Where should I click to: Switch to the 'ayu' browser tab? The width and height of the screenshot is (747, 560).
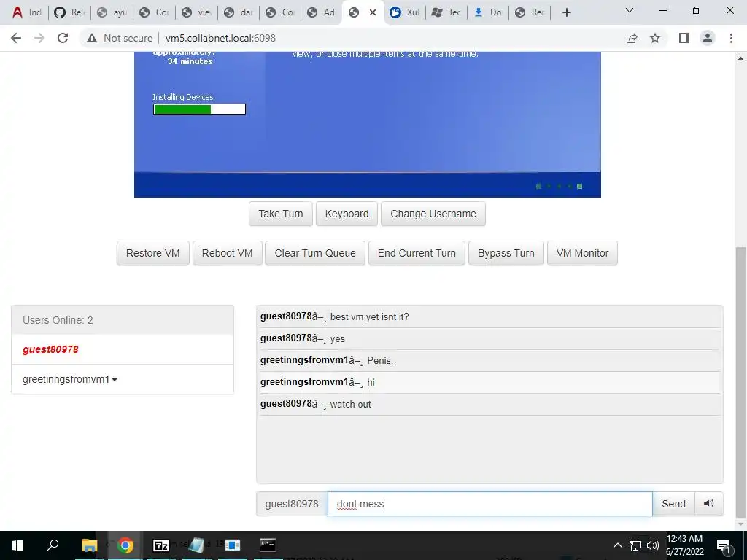[112, 12]
